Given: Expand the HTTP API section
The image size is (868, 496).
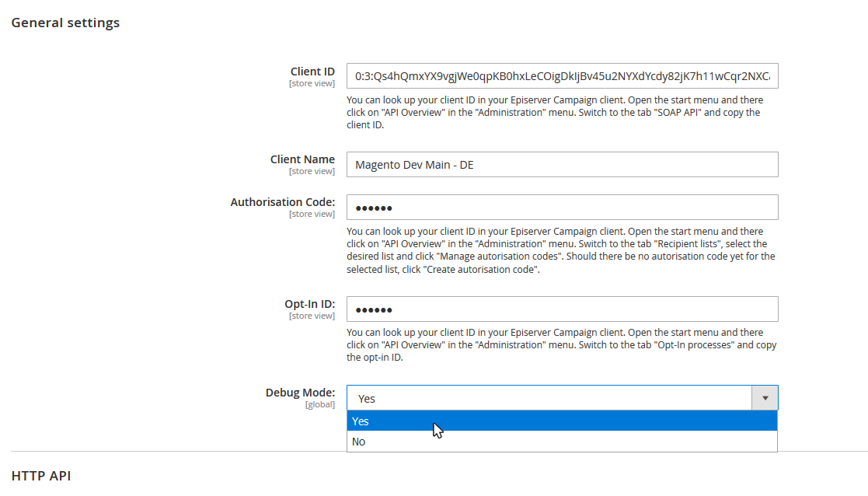Looking at the screenshot, I should point(41,476).
